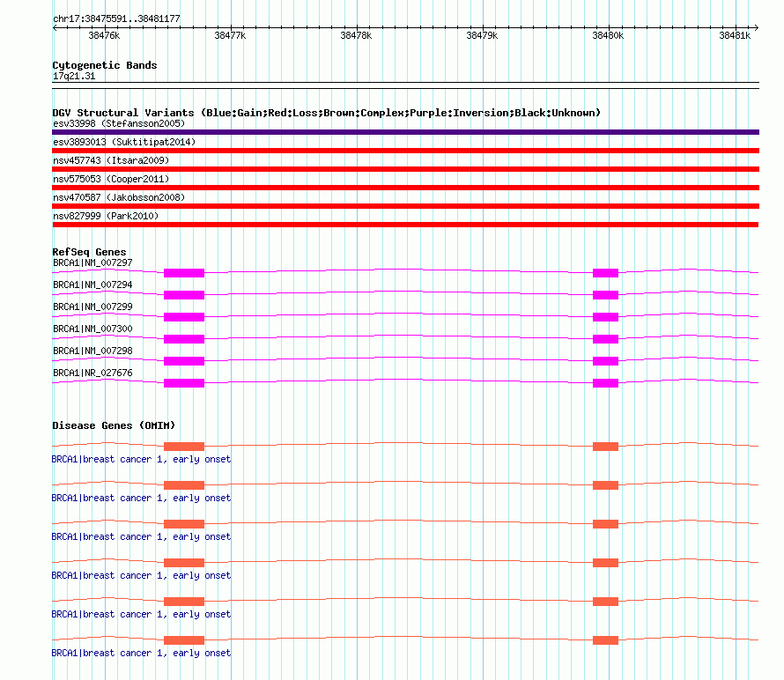Select the BRCA1|NM_007298 transcript label
The image size is (784, 680).
93,351
